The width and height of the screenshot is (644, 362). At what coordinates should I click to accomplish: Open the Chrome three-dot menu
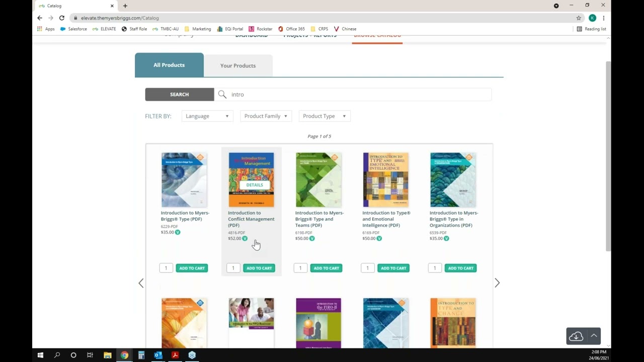(x=603, y=18)
